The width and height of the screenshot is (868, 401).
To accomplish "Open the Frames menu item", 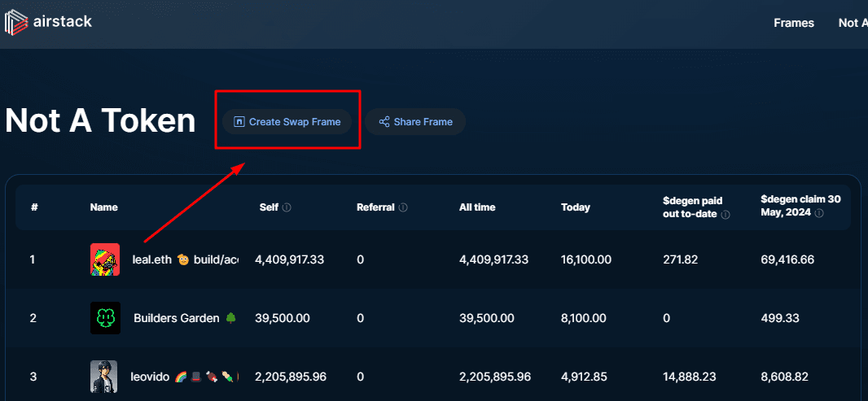I will [794, 23].
